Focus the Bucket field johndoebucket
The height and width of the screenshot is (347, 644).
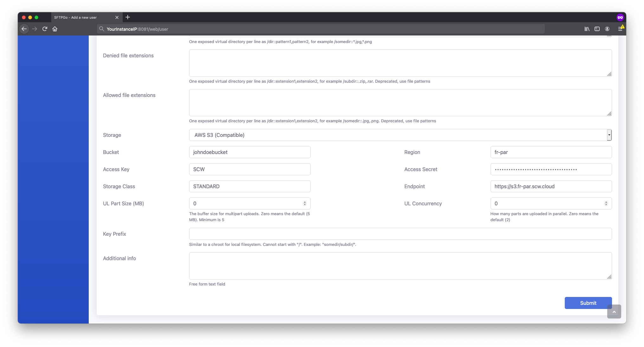(x=250, y=152)
